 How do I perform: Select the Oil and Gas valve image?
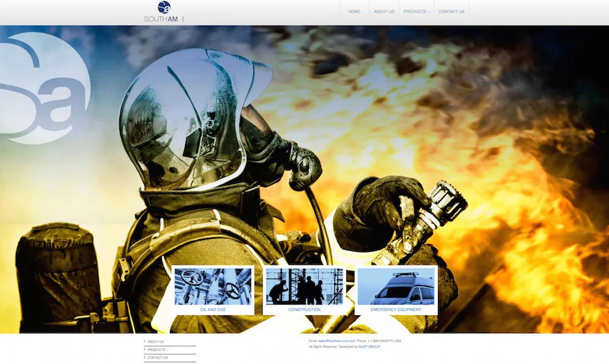click(x=213, y=286)
